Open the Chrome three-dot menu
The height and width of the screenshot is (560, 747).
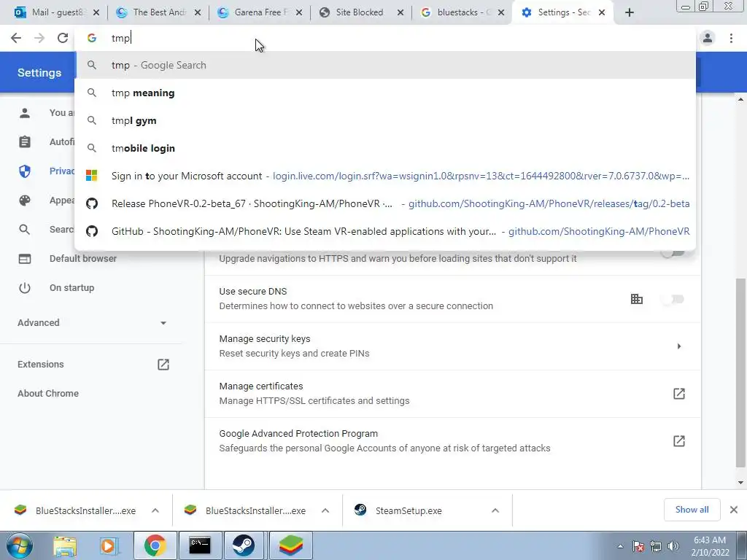click(731, 38)
